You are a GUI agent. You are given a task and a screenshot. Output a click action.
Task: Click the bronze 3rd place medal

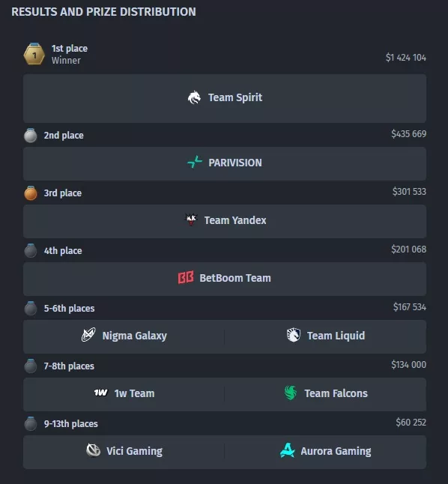click(x=31, y=193)
